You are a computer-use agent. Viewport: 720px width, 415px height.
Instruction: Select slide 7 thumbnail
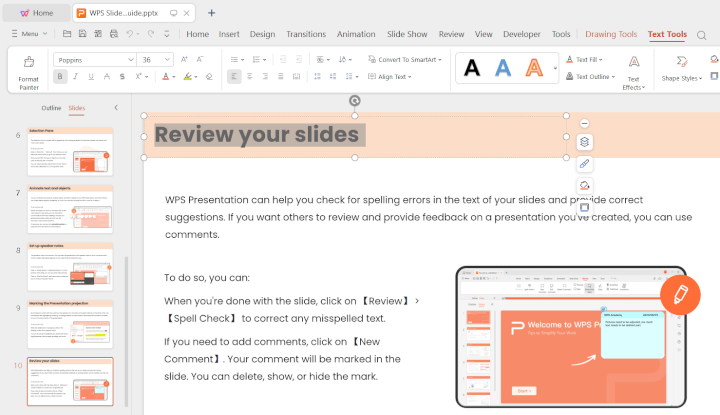(70, 209)
